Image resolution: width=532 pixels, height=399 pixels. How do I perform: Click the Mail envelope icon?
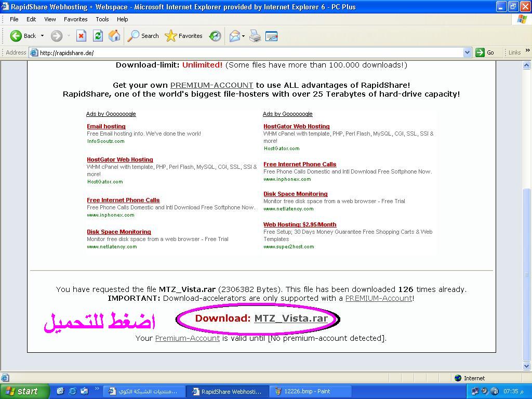click(x=234, y=36)
